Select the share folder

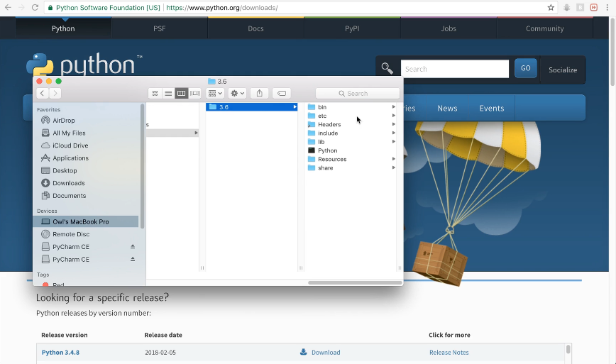(325, 167)
